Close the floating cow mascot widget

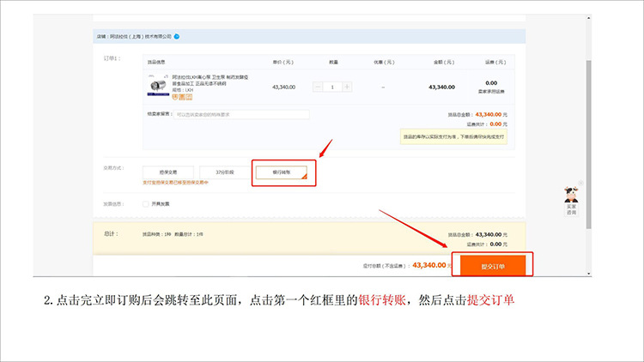(580, 183)
